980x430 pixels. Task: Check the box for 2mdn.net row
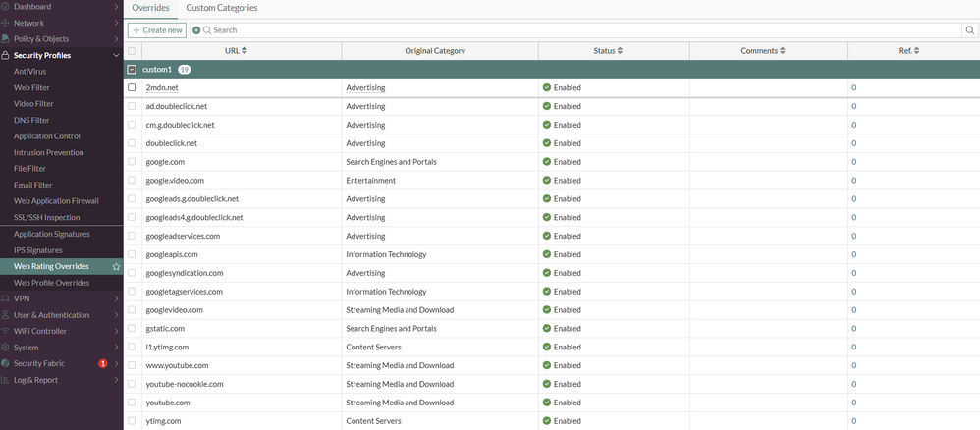pyautogui.click(x=132, y=87)
